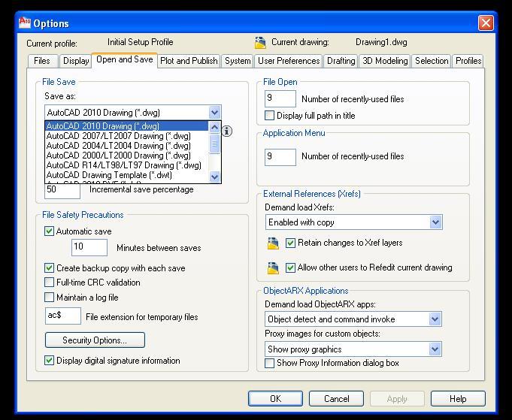Viewport: 512px width, 420px height.
Task: Disable the Automatic save checkbox
Action: click(x=49, y=231)
